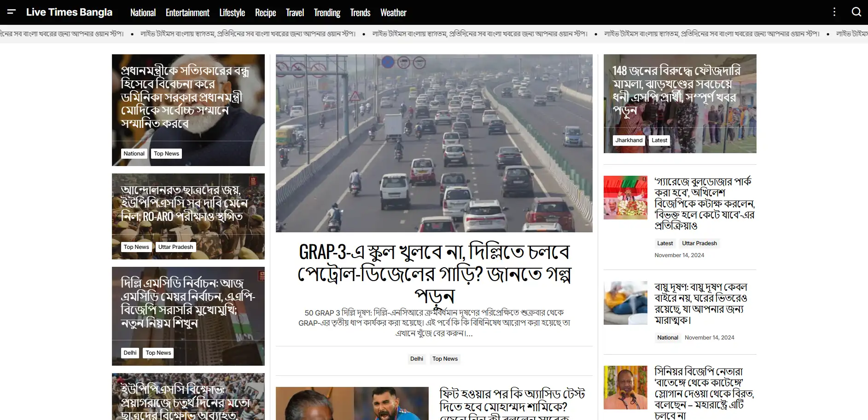The width and height of the screenshot is (868, 420).
Task: Open the hamburger navigation menu
Action: [x=12, y=12]
